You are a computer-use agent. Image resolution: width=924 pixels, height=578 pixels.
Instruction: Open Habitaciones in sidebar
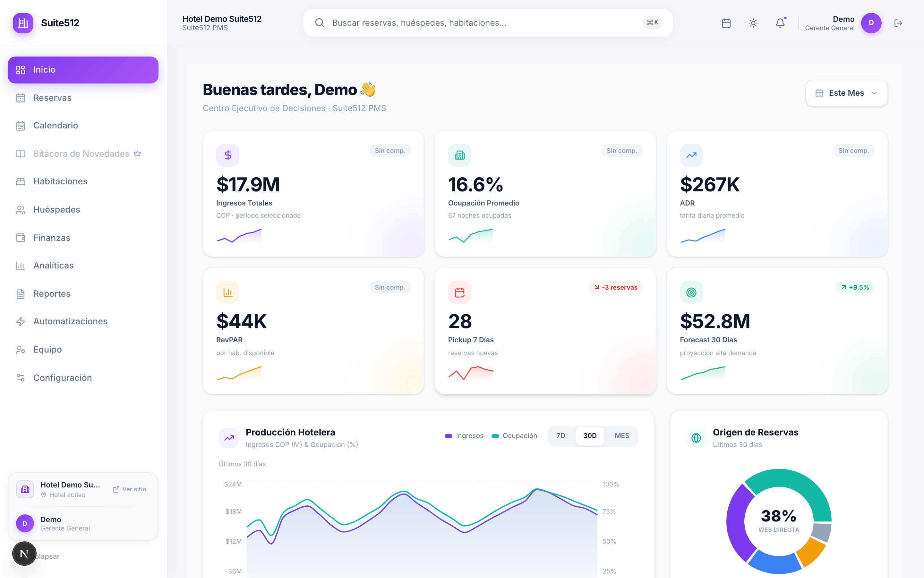tap(83, 181)
